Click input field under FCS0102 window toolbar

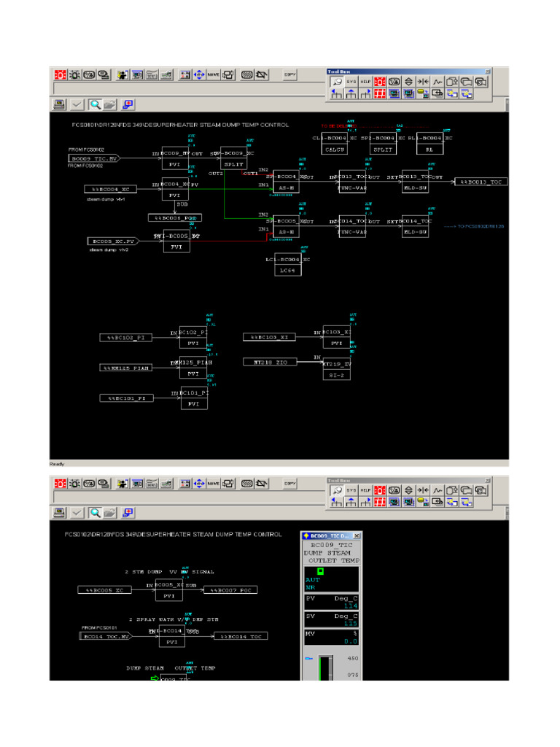(189, 498)
